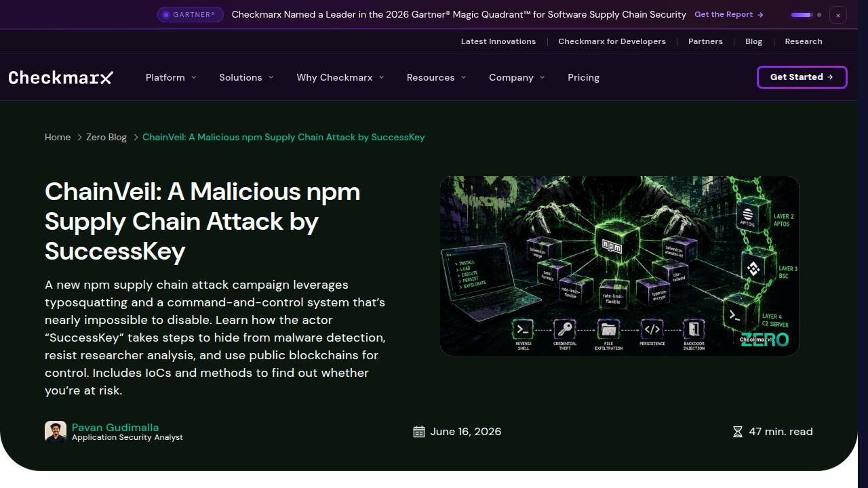Screen dimensions: 868x488
Task: Open Zero Blog breadcrumb
Action: [x=106, y=137]
